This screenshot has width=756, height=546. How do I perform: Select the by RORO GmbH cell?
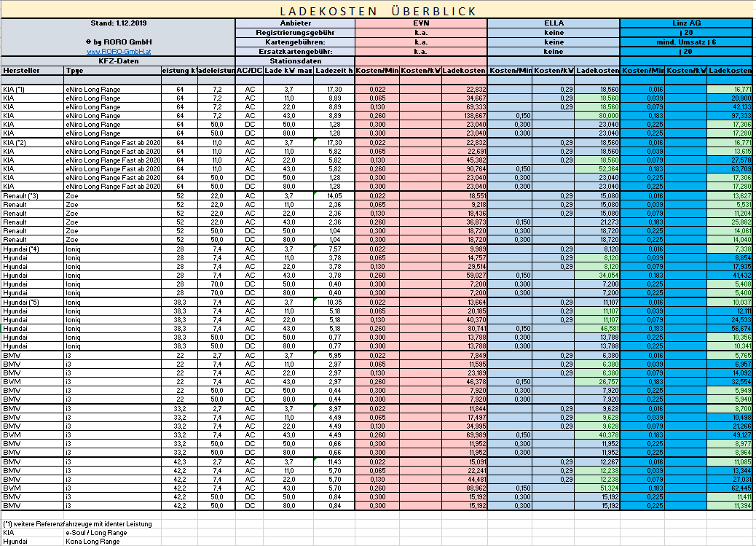point(117,42)
